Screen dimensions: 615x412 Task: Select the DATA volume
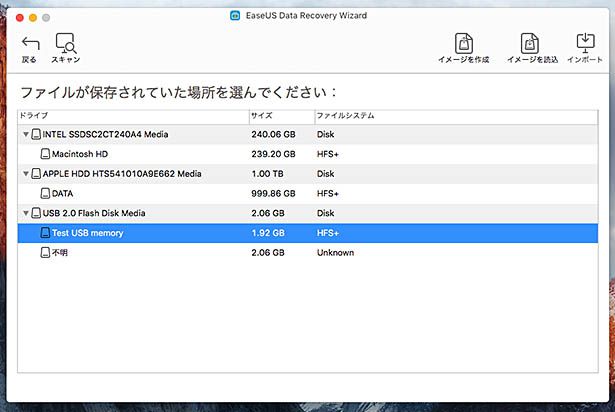pyautogui.click(x=308, y=193)
